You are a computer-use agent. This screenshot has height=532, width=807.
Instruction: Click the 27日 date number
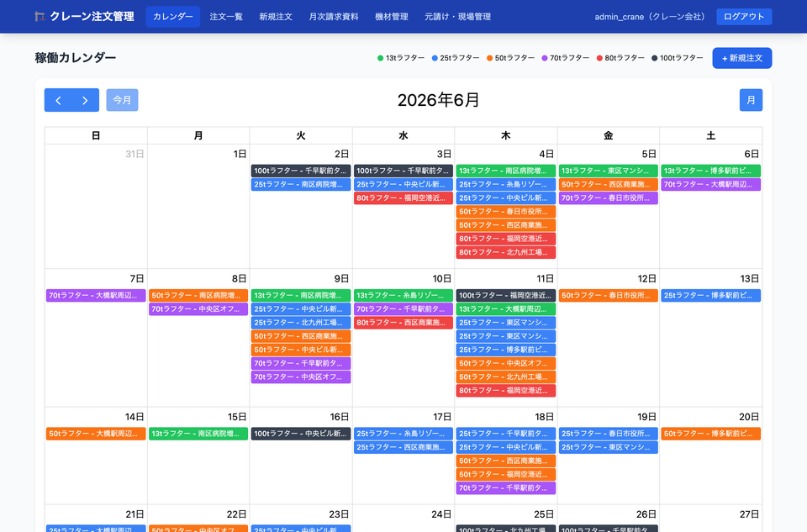(x=749, y=514)
